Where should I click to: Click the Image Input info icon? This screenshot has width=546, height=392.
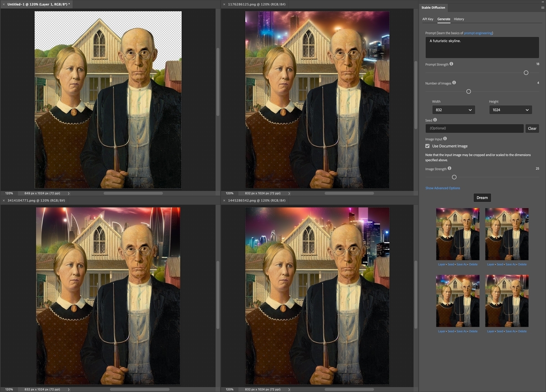pos(445,139)
